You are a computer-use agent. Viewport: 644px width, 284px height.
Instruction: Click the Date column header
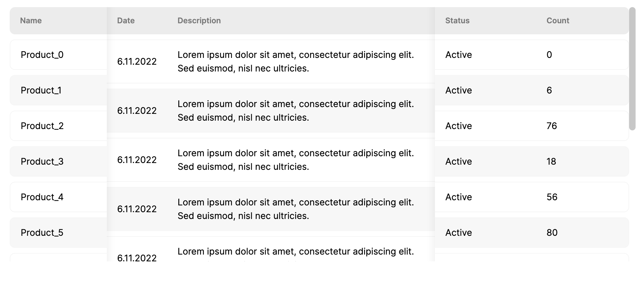[126, 21]
